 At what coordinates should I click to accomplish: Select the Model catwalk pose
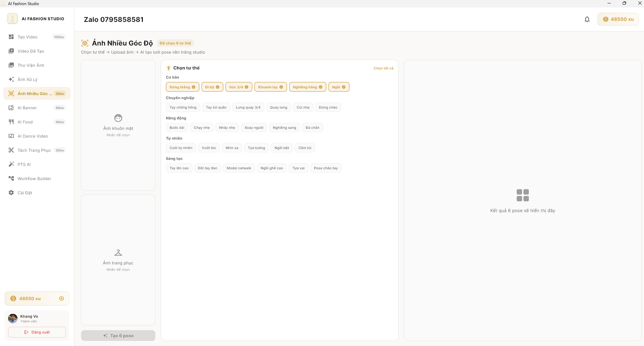pos(239,168)
